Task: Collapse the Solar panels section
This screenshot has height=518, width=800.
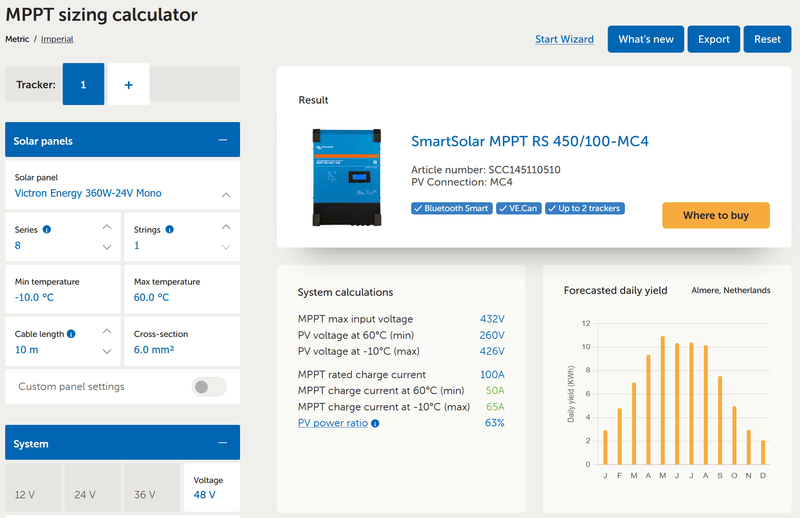Action: (223, 140)
